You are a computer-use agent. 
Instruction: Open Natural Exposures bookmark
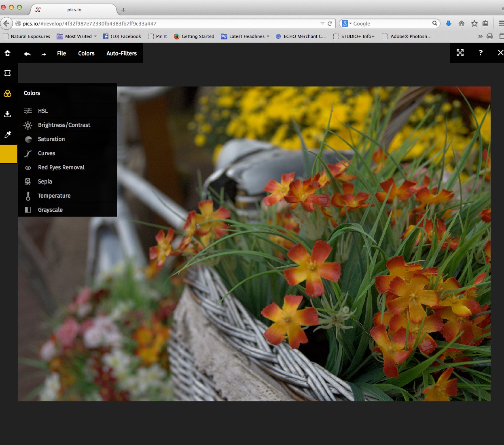coord(27,36)
